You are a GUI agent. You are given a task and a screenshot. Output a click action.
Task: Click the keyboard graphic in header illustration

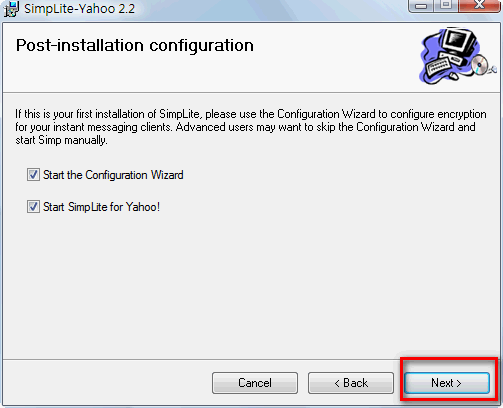pos(438,66)
